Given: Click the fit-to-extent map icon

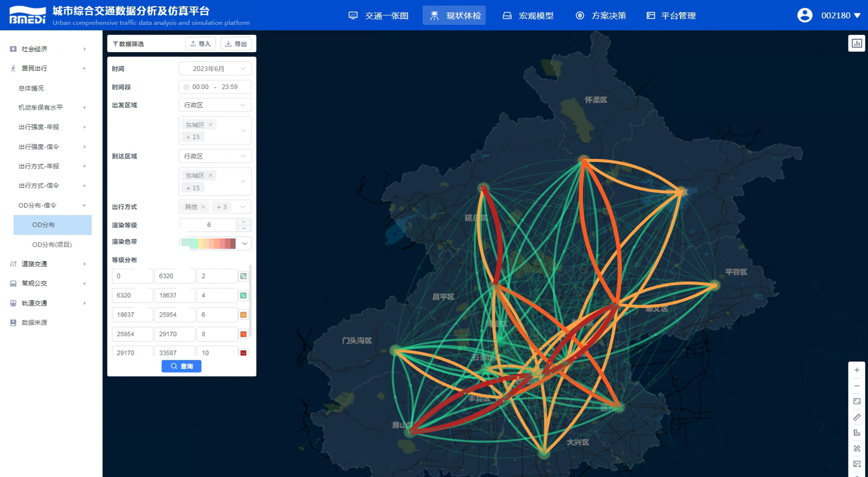Looking at the screenshot, I should coord(856,401).
